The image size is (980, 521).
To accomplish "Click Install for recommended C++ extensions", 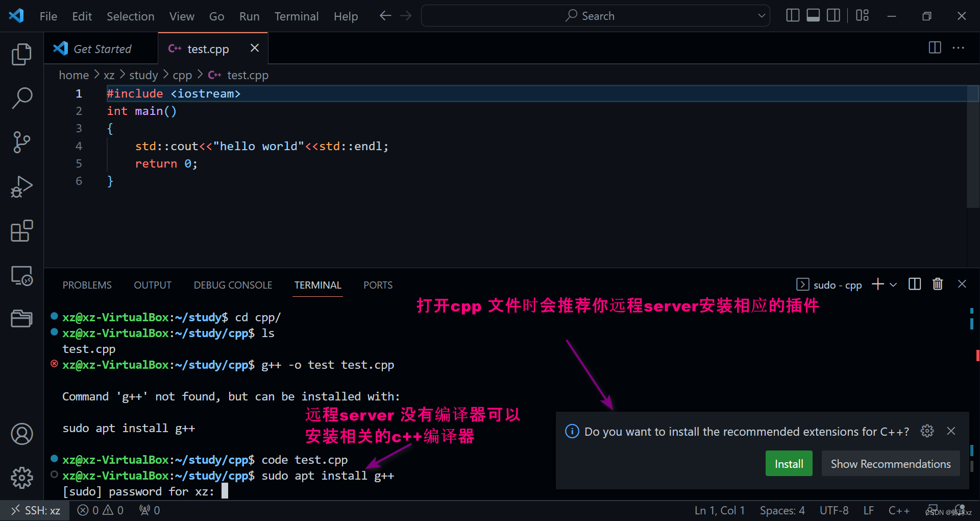I will click(789, 464).
